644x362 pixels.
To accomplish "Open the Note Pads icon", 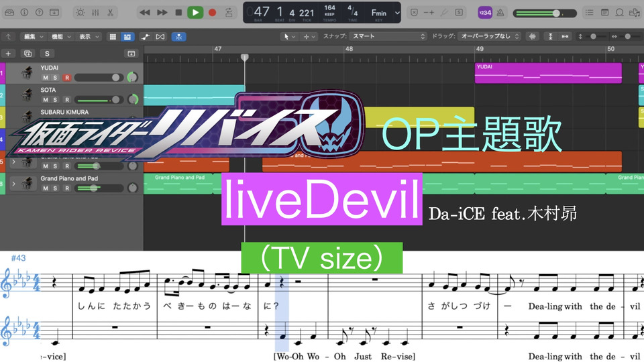I will 604,12.
